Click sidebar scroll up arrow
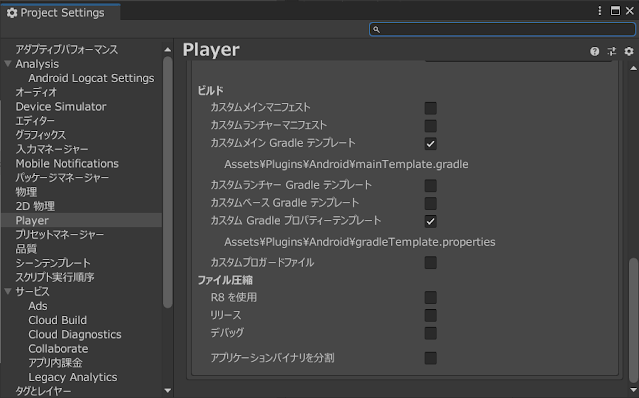 coord(167,50)
